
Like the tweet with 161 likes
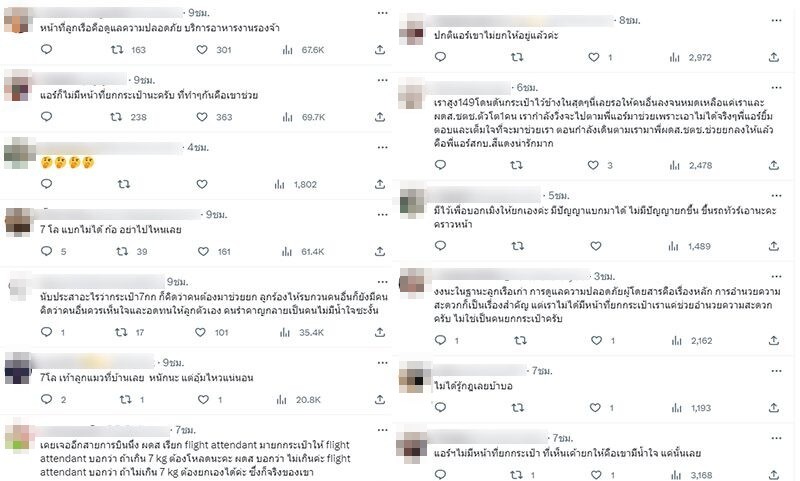click(x=203, y=251)
